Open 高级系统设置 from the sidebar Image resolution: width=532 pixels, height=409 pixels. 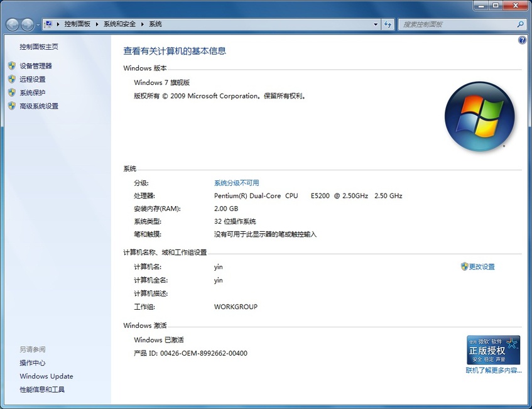[x=39, y=106]
